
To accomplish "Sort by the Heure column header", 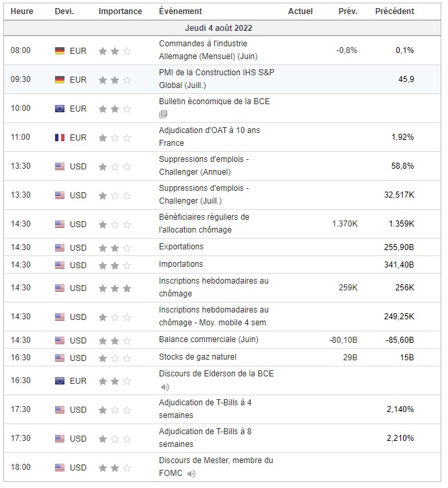I will [20, 11].
